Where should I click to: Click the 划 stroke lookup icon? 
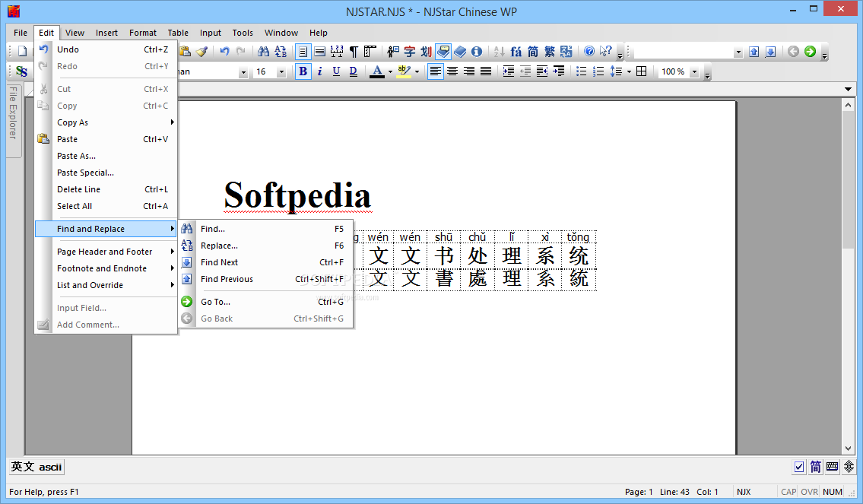point(426,52)
